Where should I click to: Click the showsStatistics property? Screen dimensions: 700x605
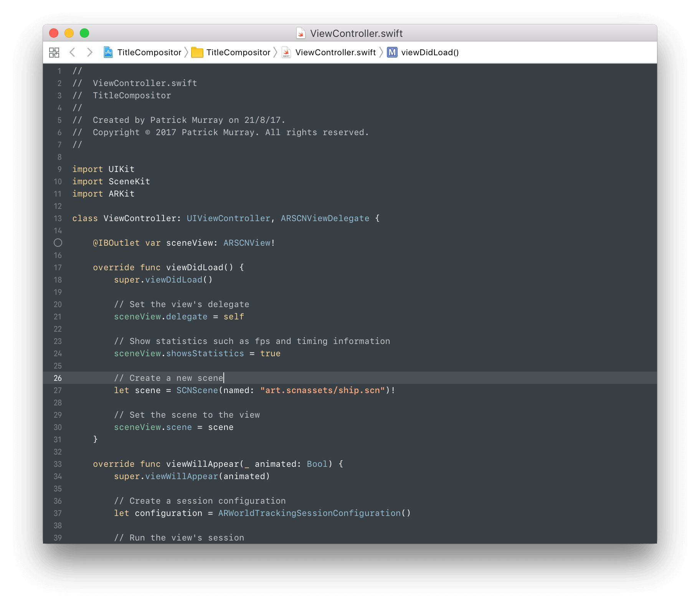tap(205, 354)
